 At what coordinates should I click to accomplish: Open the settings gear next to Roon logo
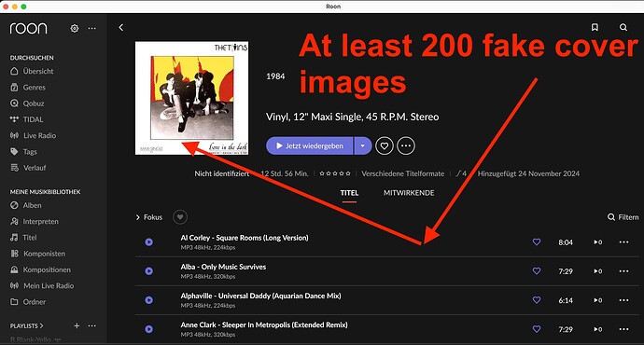75,28
